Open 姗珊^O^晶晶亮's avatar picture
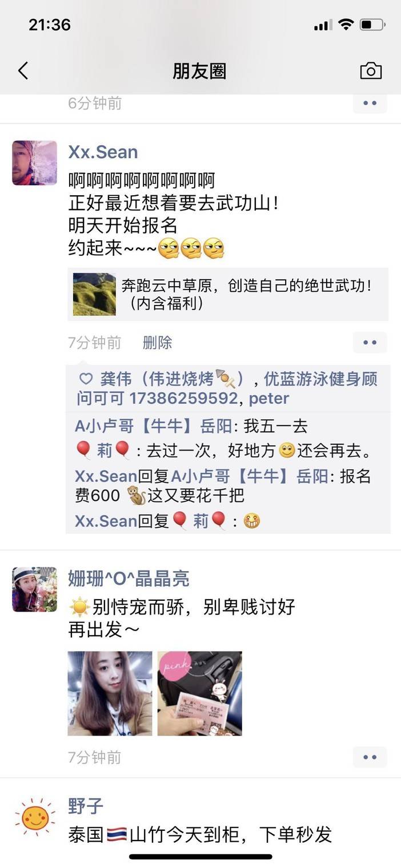401x868 pixels. (x=35, y=589)
